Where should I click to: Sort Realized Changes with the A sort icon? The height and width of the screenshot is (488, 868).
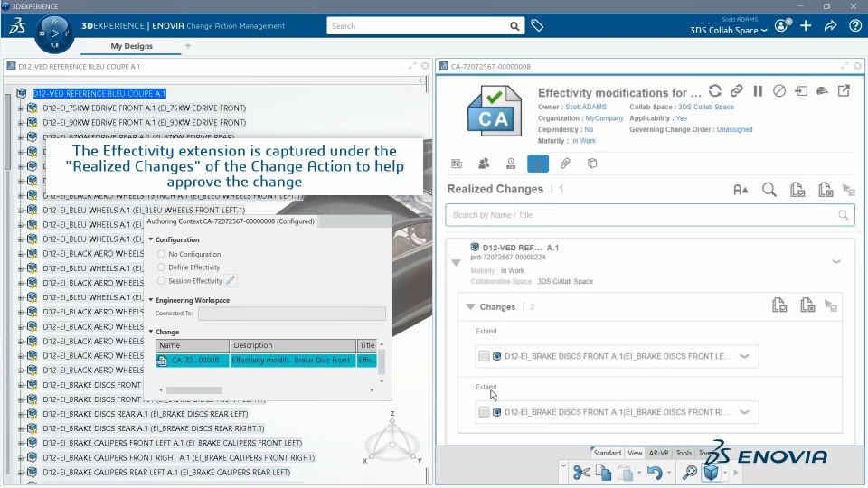[741, 190]
